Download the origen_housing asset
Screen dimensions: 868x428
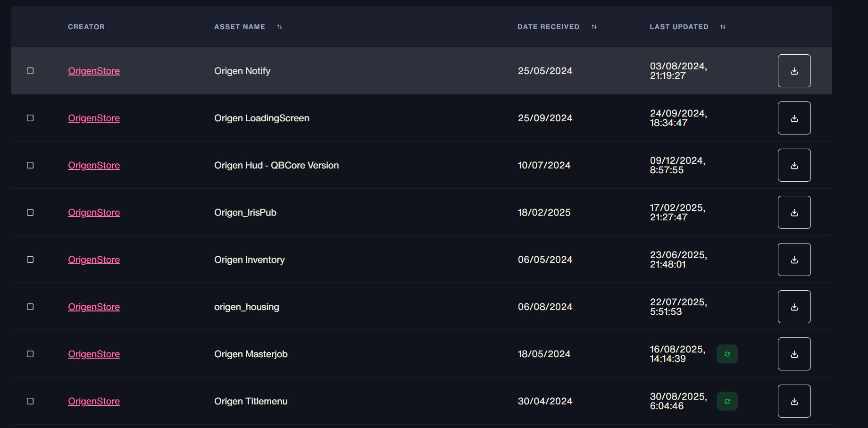click(794, 307)
